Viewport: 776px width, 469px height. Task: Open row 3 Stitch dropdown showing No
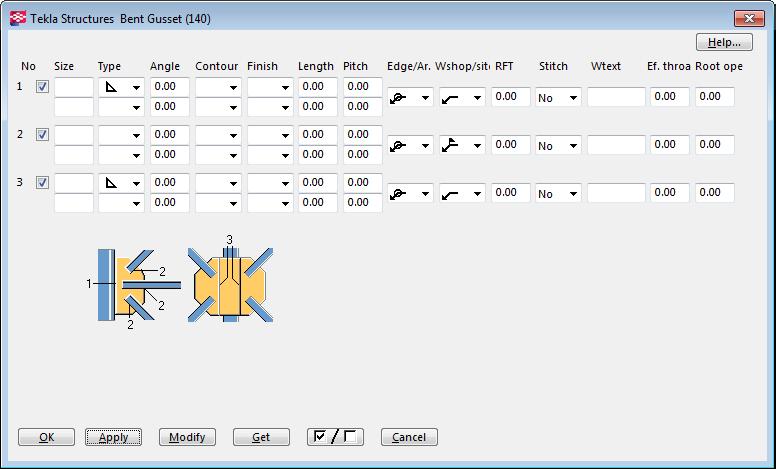[558, 193]
